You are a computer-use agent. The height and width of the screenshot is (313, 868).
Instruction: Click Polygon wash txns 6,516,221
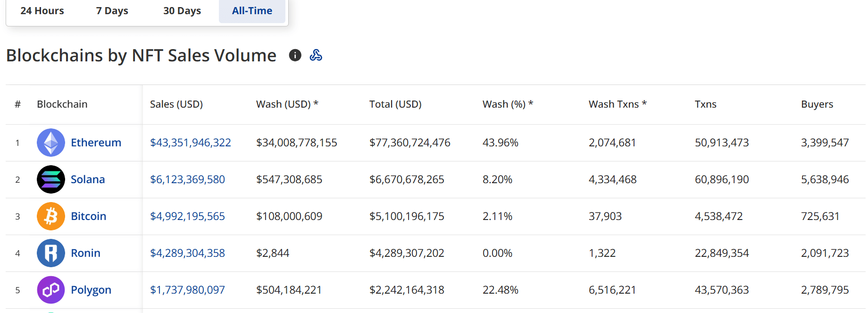(x=612, y=290)
